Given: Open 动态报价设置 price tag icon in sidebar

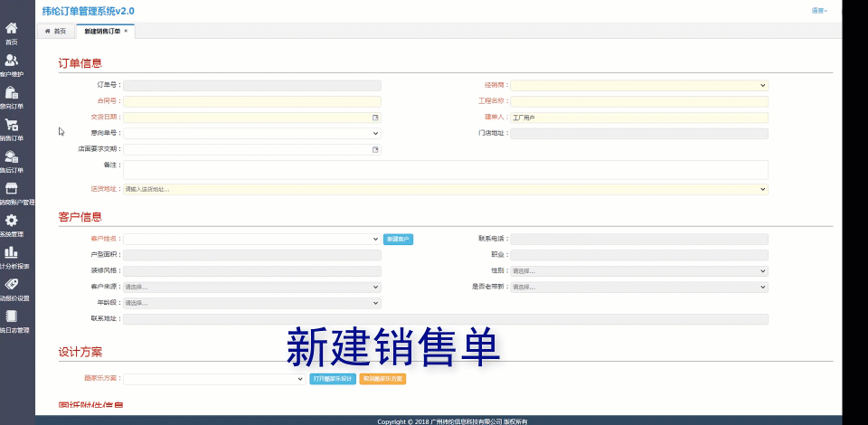Looking at the screenshot, I should pyautogui.click(x=11, y=285).
